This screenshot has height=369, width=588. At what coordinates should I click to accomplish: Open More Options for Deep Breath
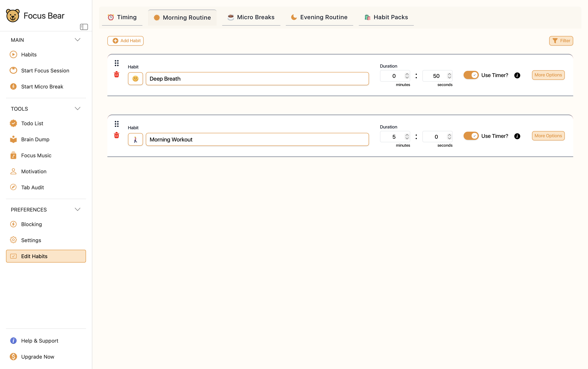[x=548, y=75]
